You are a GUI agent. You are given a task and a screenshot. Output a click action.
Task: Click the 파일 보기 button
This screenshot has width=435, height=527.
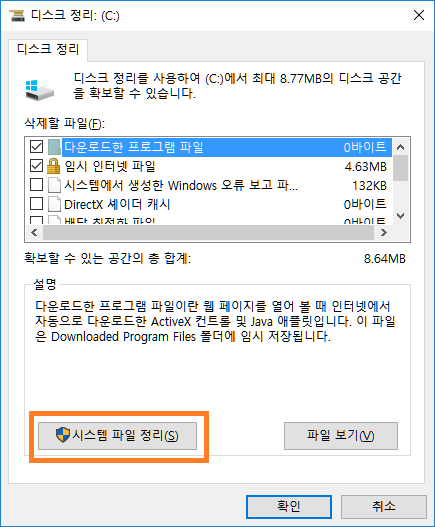coord(341,436)
